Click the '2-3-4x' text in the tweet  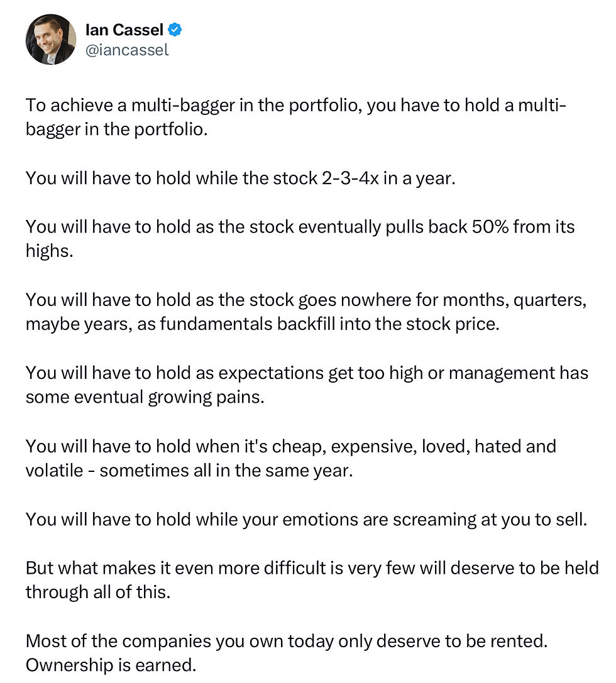click(350, 178)
